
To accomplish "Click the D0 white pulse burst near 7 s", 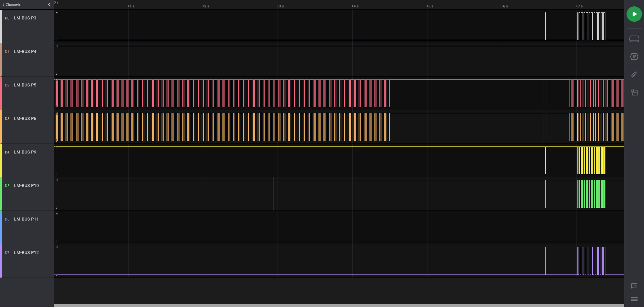I will pos(591,26).
